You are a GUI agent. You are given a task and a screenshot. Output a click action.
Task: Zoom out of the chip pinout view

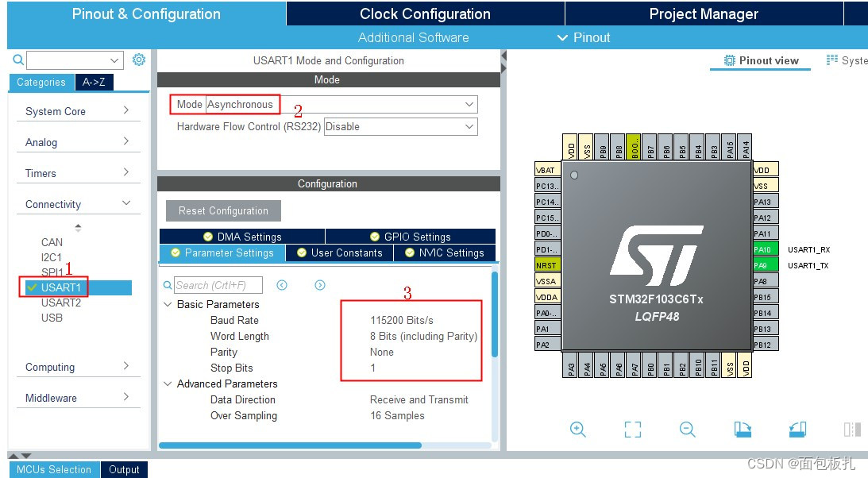[x=688, y=430]
